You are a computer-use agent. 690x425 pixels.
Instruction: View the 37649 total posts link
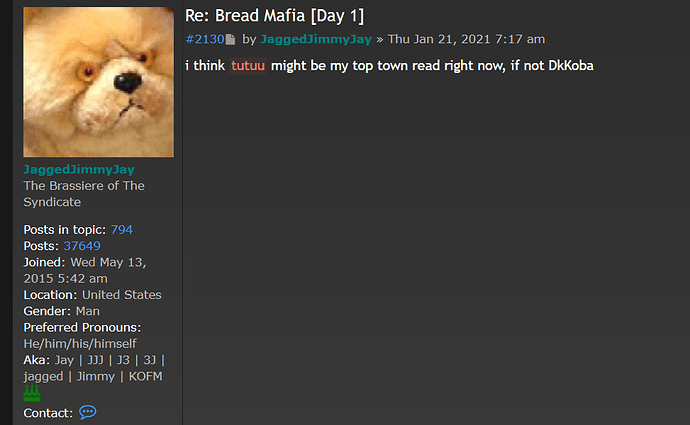click(82, 246)
